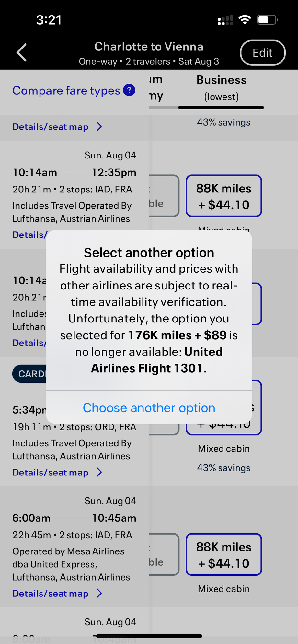The width and height of the screenshot is (298, 644).
Task: Tap the unavailable fare box beside the 6:00am flight
Action: [164, 555]
